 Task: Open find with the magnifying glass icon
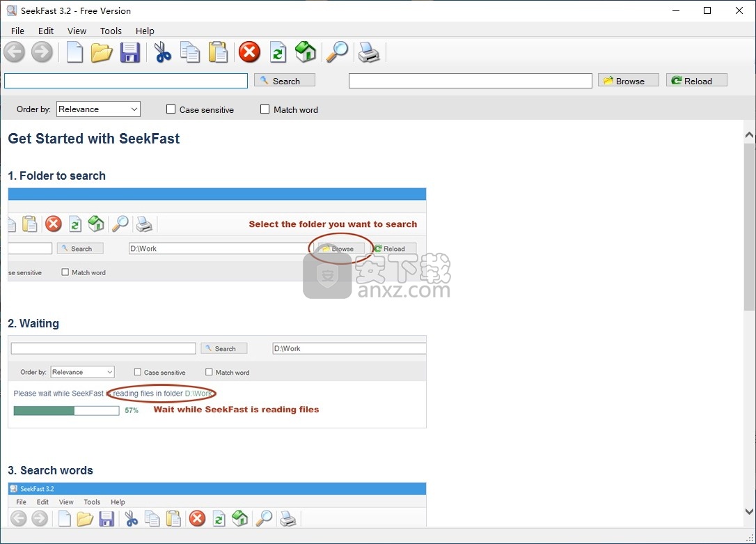pyautogui.click(x=337, y=52)
